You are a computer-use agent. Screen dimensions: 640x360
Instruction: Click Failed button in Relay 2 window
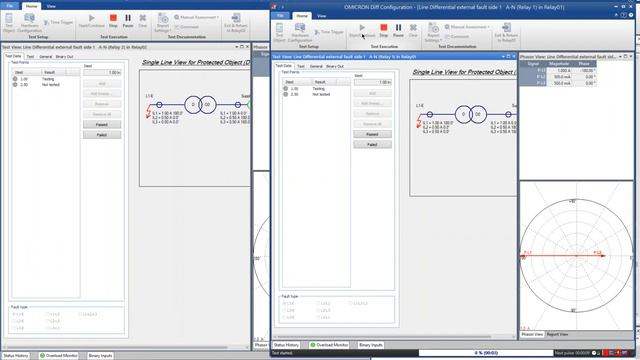[102, 135]
